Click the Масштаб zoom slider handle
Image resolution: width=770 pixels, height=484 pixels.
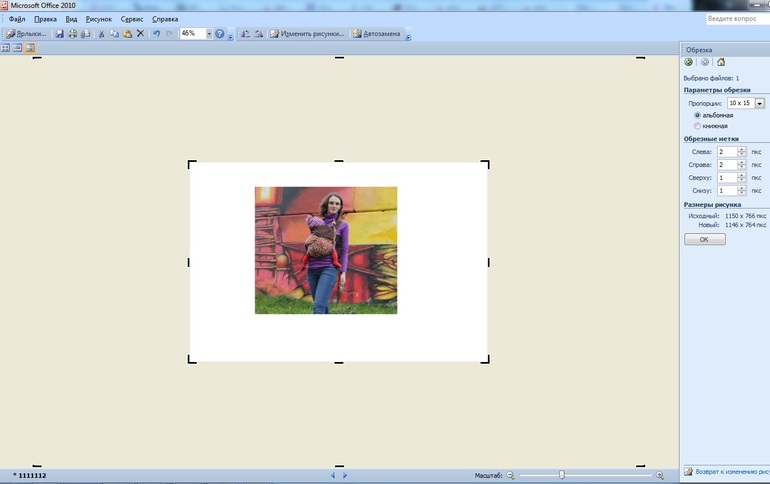pos(562,475)
